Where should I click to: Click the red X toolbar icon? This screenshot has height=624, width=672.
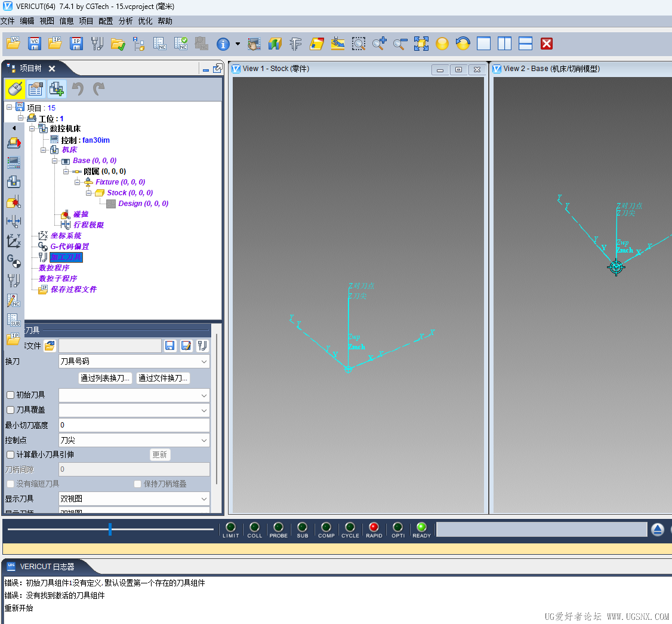point(547,44)
